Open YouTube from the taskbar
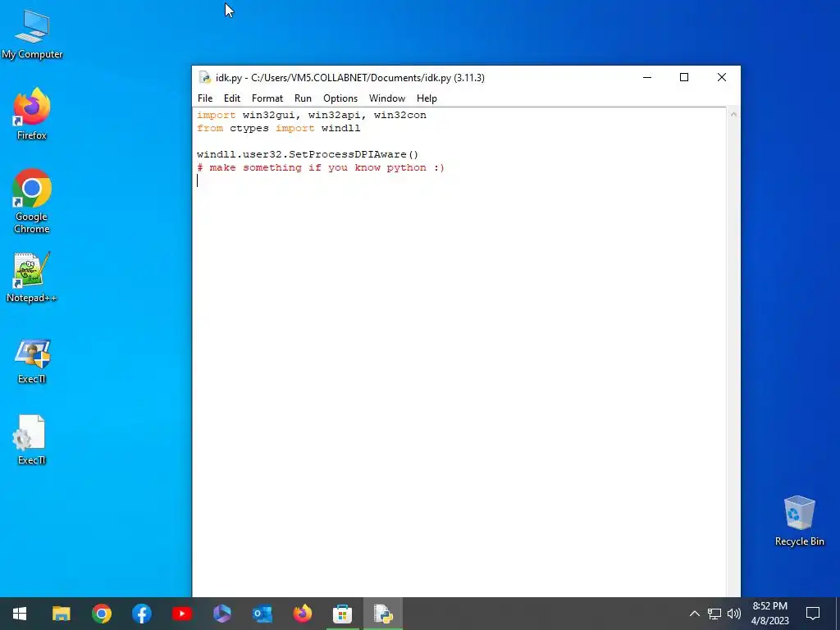The image size is (840, 630). [x=181, y=614]
